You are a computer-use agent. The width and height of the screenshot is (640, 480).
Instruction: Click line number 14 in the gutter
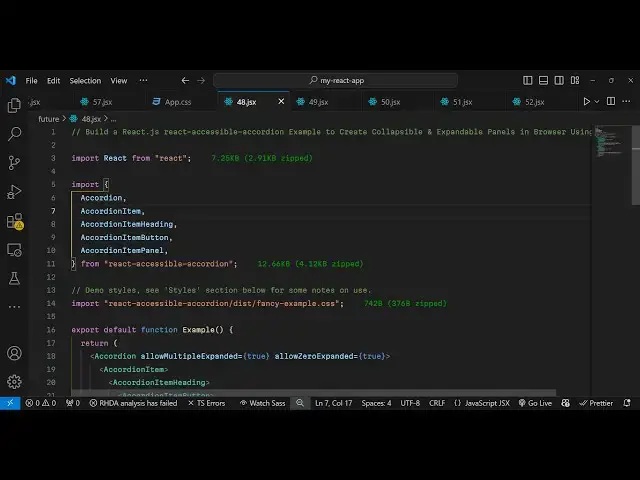(x=51, y=303)
